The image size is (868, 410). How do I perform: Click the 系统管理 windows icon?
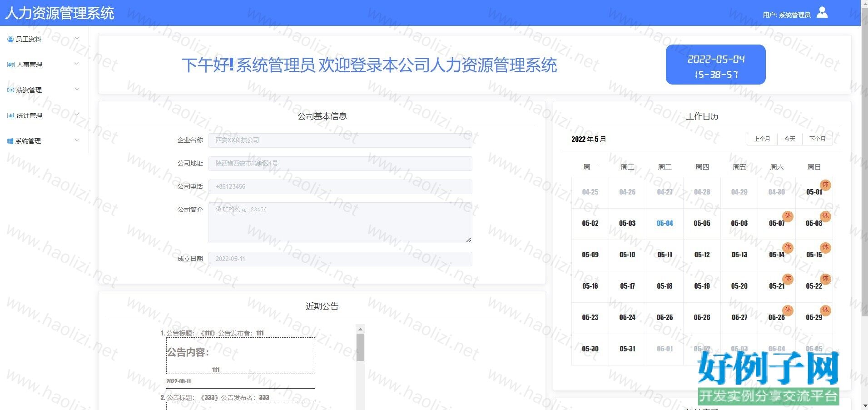pyautogui.click(x=10, y=141)
